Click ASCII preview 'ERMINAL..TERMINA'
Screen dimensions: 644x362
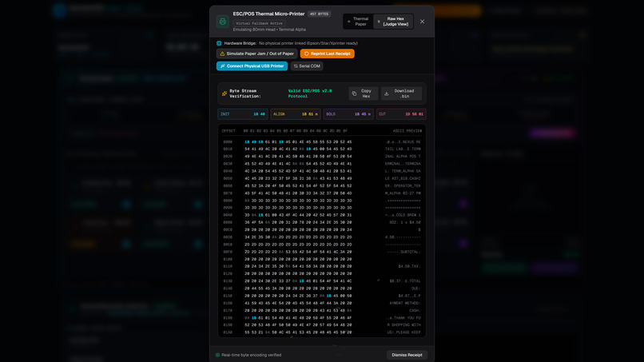pyautogui.click(x=403, y=164)
